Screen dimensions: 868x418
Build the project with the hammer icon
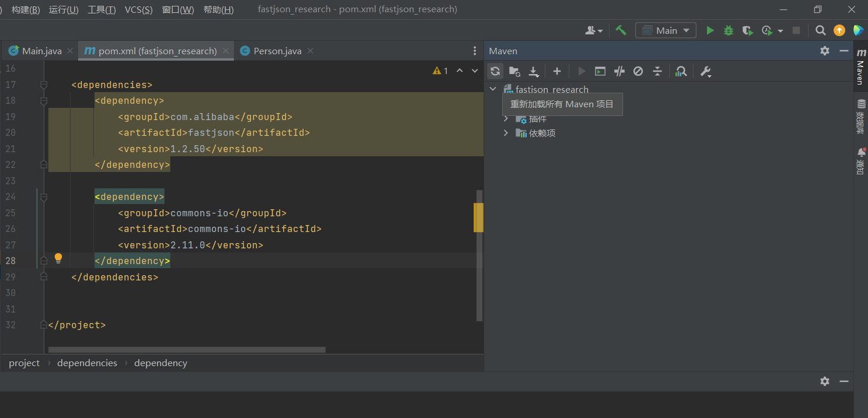pyautogui.click(x=620, y=30)
